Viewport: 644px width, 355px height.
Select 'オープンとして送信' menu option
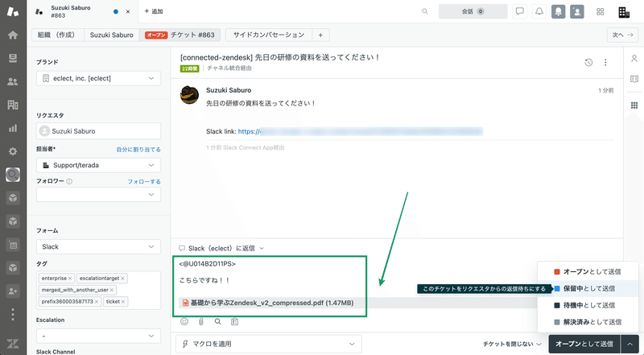point(588,271)
